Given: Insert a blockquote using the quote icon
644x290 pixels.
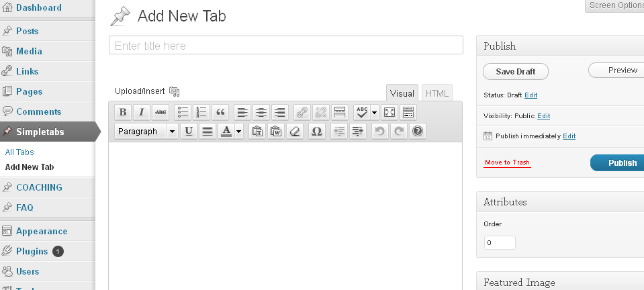Looking at the screenshot, I should (x=220, y=111).
